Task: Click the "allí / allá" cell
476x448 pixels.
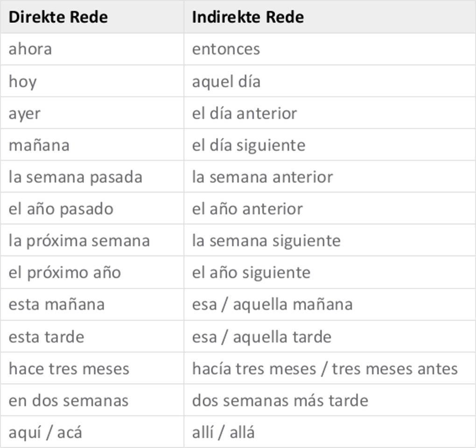Action: coord(223,432)
